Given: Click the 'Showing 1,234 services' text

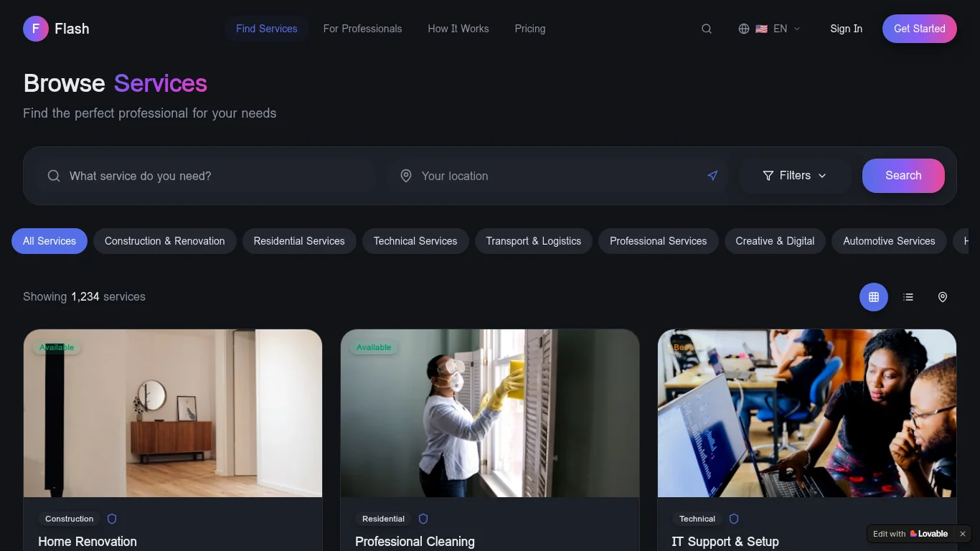Looking at the screenshot, I should 84,297.
